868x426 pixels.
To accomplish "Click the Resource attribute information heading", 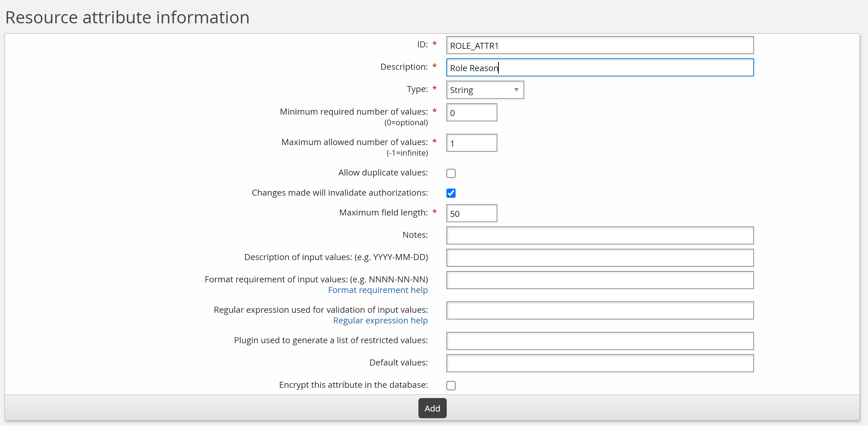I will click(x=127, y=17).
